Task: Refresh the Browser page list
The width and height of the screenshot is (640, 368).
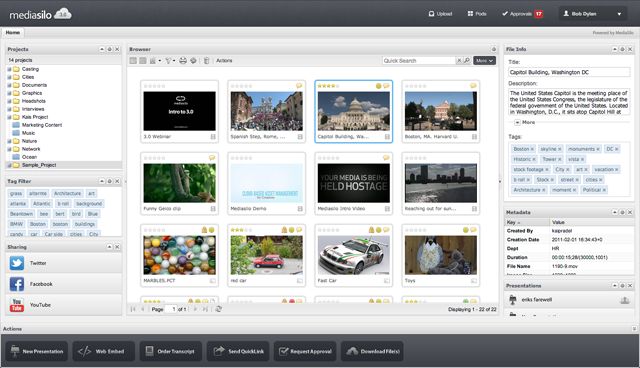Action: coord(218,309)
